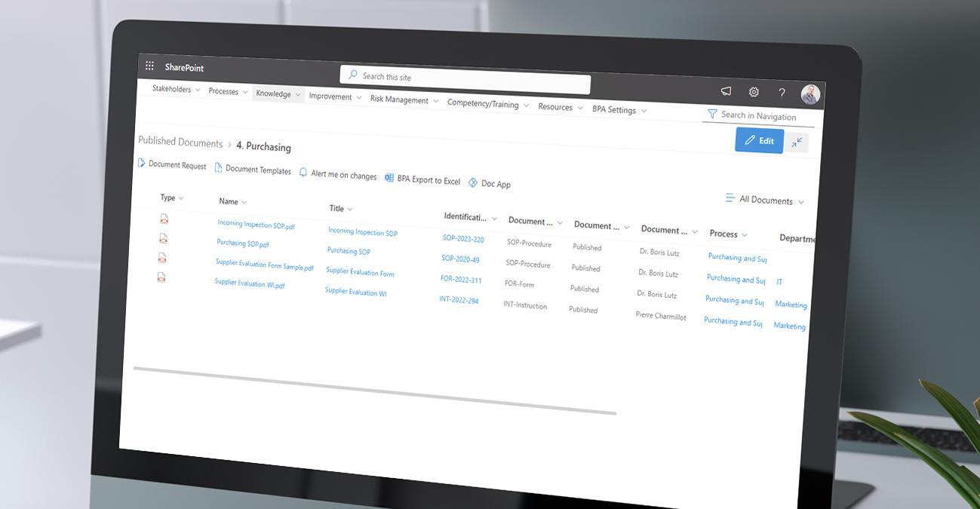The width and height of the screenshot is (980, 509).
Task: Open the Improvement menu
Action: click(335, 97)
